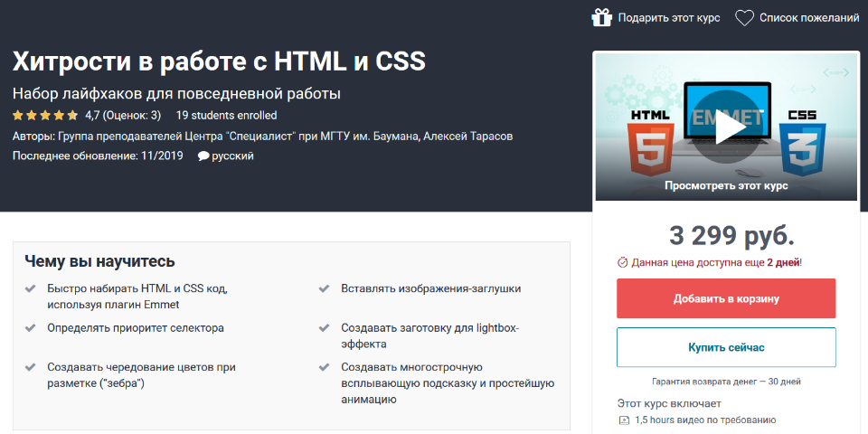This screenshot has width=868, height=434.
Task: Click the five-star rating icons
Action: pos(45,116)
